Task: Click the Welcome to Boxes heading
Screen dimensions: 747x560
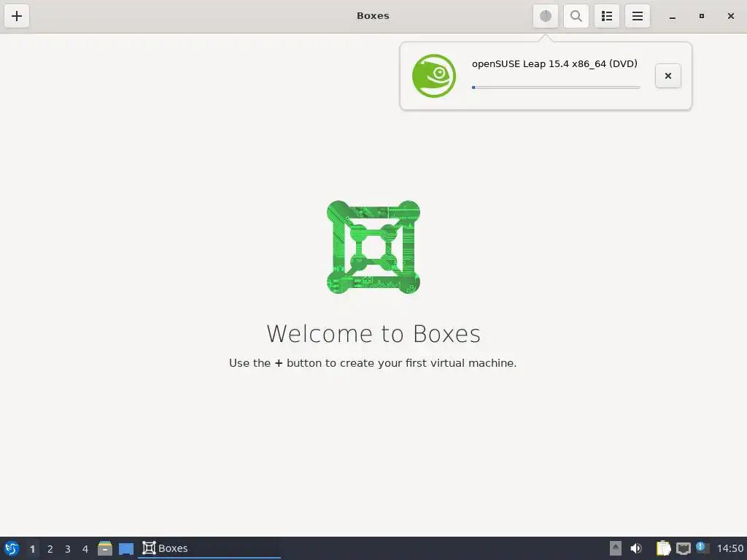Action: (x=373, y=334)
